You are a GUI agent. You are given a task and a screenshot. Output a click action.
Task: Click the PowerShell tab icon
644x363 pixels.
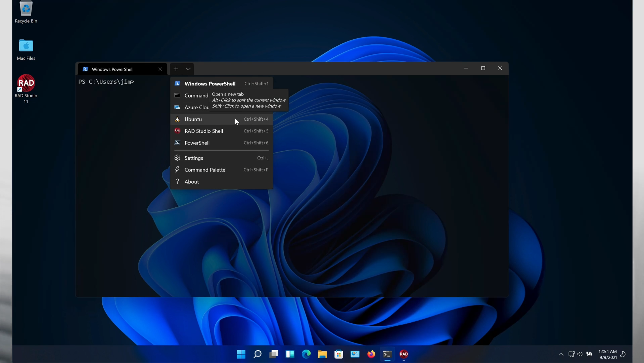[85, 69]
